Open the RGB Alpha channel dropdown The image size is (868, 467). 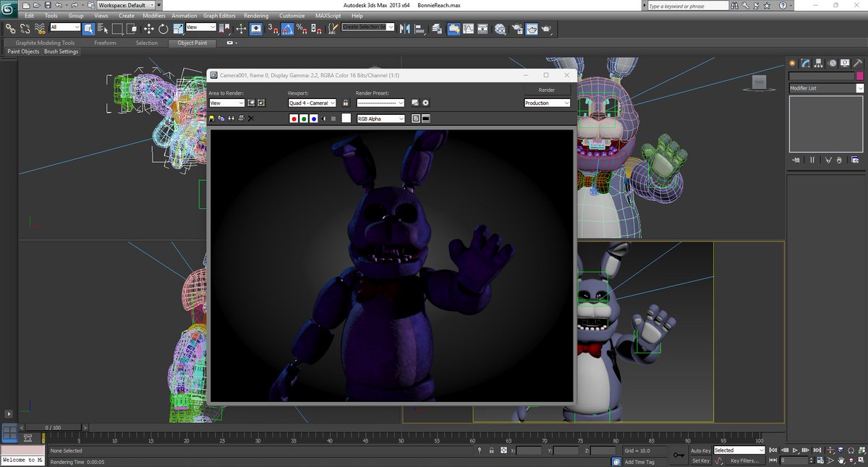click(x=380, y=119)
